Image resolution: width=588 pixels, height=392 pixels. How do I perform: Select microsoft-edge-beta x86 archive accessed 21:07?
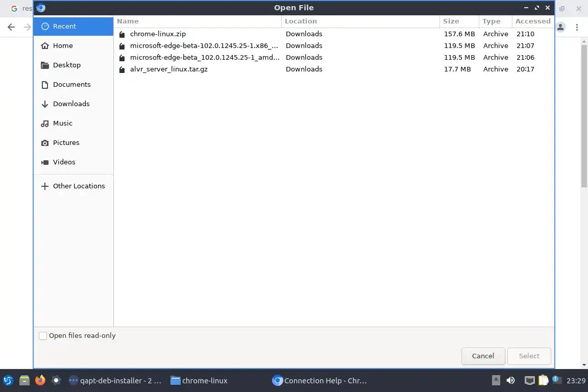334,46
